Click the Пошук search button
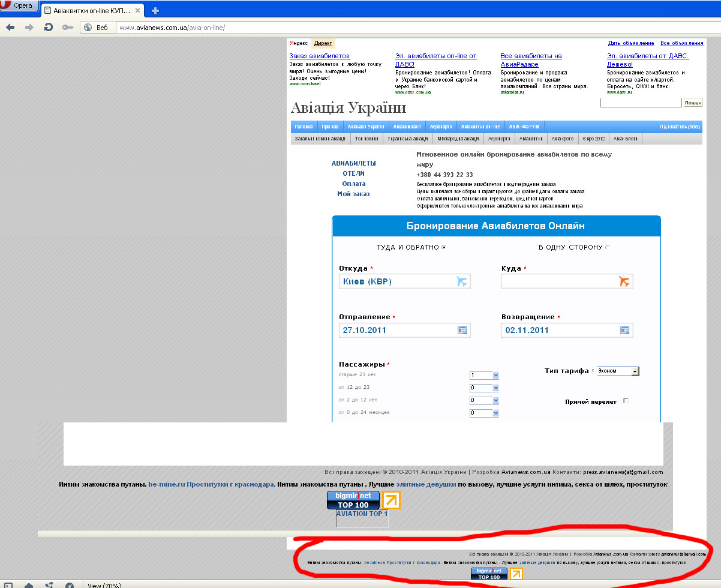This screenshot has width=721, height=588. click(x=693, y=103)
